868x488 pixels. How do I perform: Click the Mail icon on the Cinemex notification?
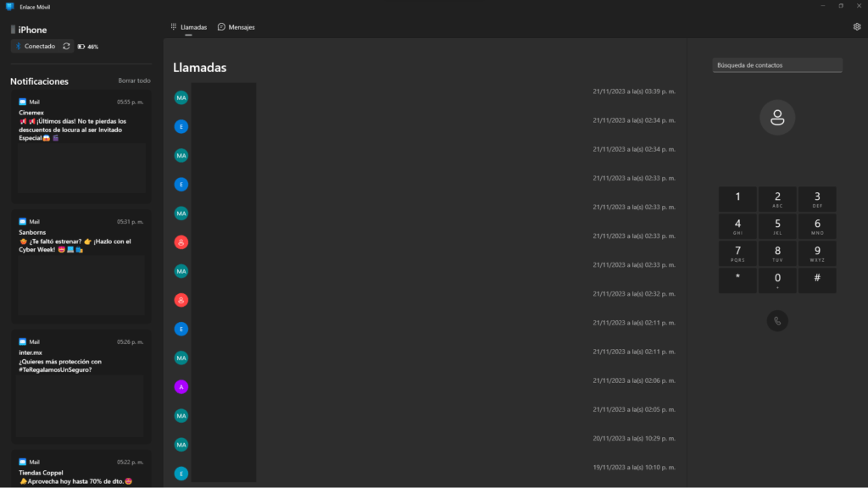pos(23,102)
